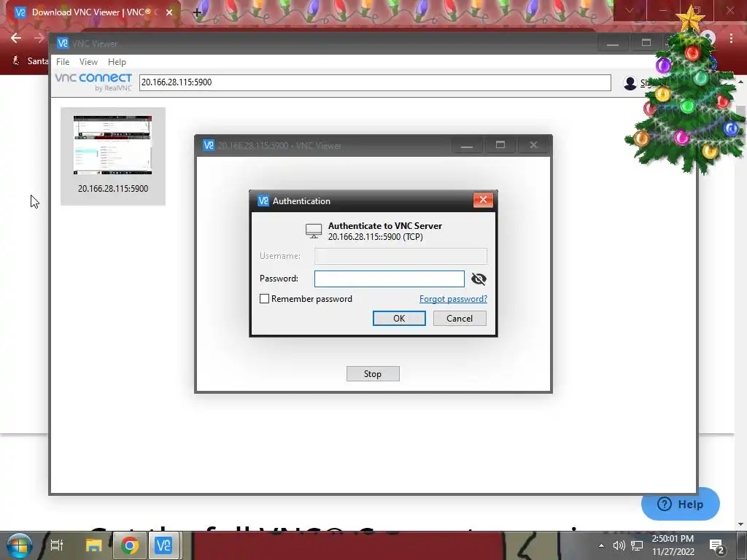The height and width of the screenshot is (560, 747).
Task: Close the Download VNC Viewer Chrome tab
Action: (169, 12)
